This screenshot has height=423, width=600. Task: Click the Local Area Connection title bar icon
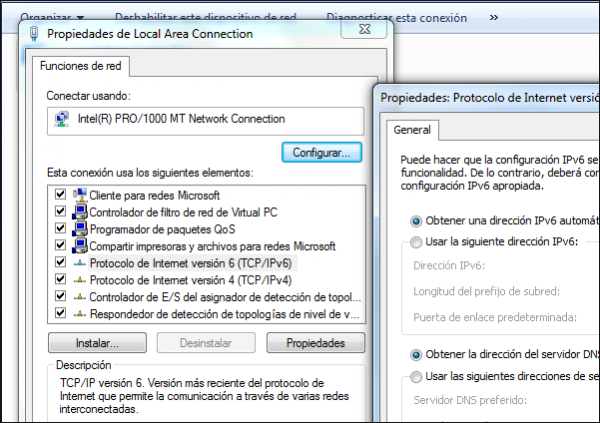pyautogui.click(x=34, y=34)
